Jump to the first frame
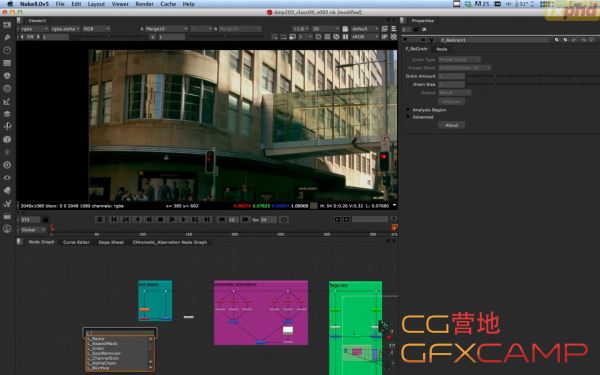This screenshot has height=375, width=600. (114, 220)
